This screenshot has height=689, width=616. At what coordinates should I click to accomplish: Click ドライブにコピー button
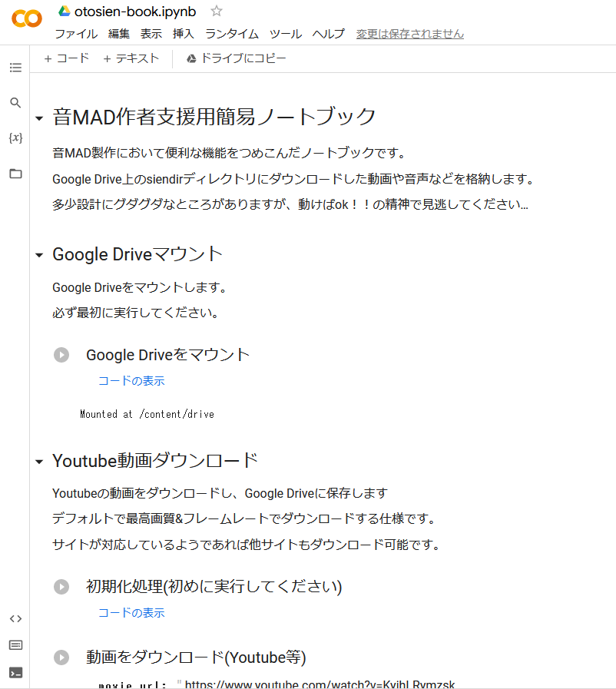coord(237,58)
